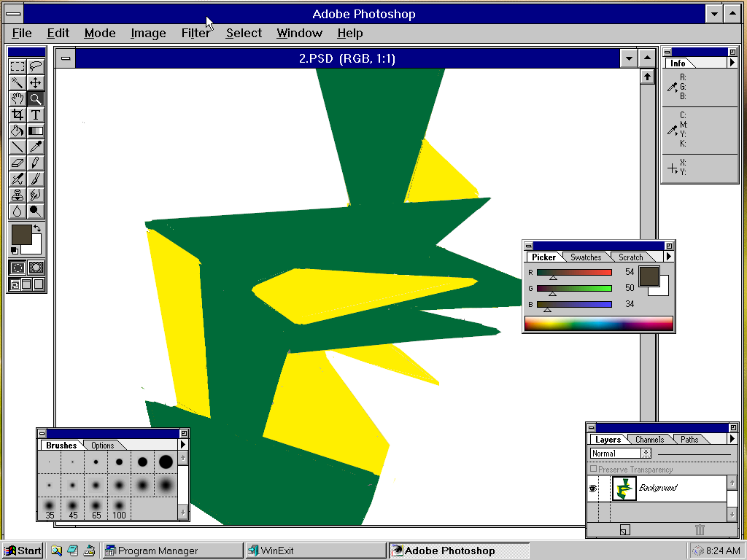Open the Filter menu

(x=196, y=33)
